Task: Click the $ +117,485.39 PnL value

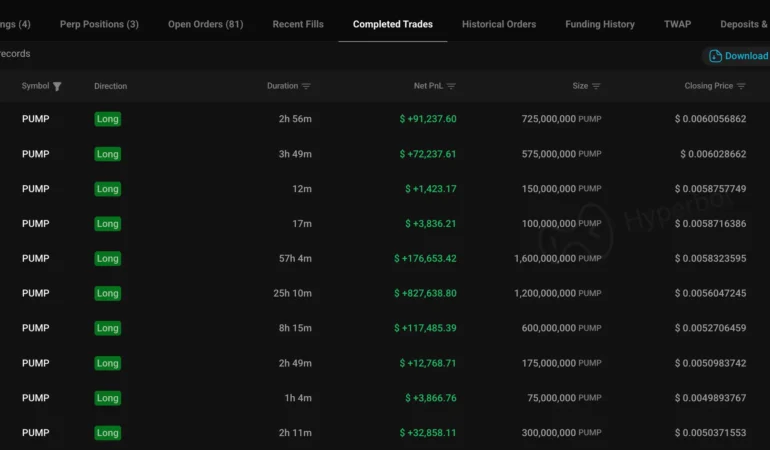Action: pyautogui.click(x=425, y=328)
